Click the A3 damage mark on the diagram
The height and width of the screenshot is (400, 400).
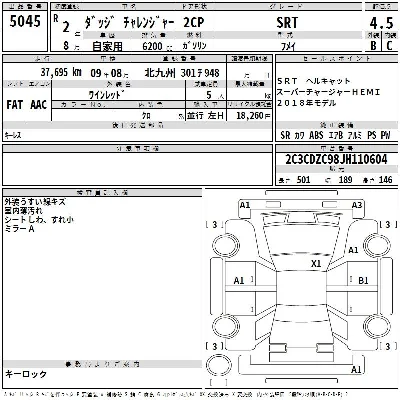pyautogui.click(x=357, y=205)
